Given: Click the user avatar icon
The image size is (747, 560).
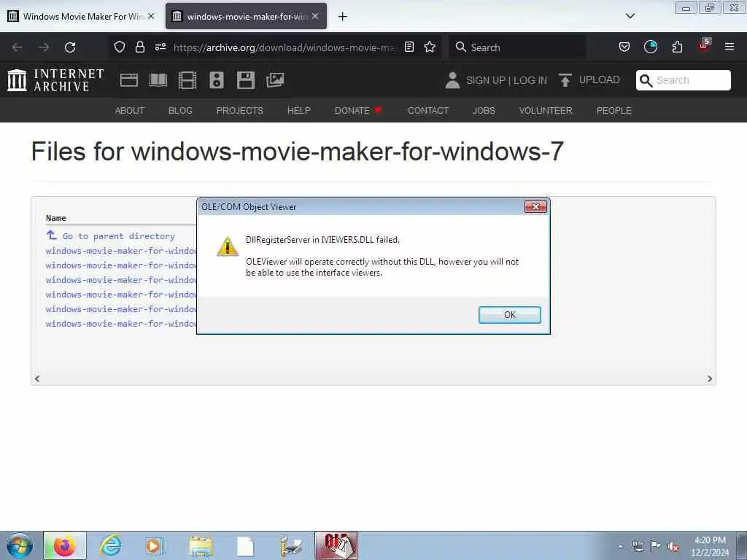Looking at the screenshot, I should point(452,80).
